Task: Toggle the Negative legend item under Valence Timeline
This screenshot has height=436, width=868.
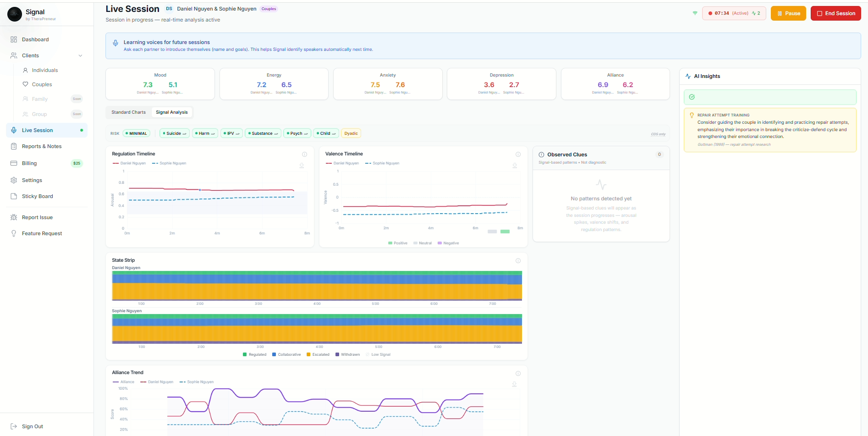Action: [448, 243]
